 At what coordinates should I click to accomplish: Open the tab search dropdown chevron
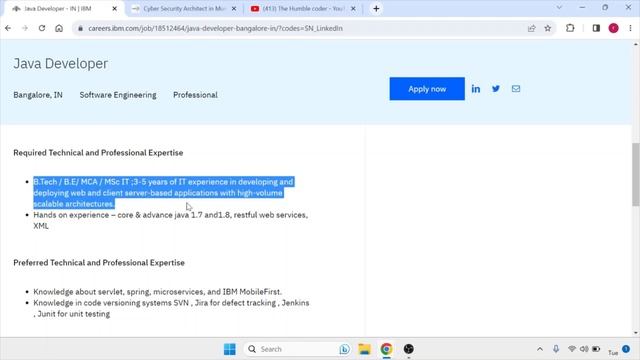coord(559,8)
